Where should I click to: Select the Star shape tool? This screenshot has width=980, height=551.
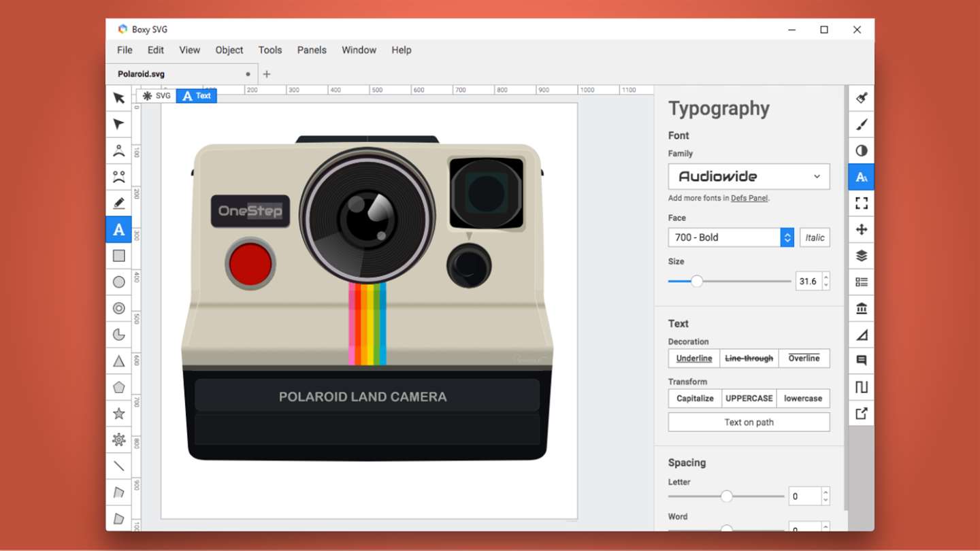coord(118,414)
